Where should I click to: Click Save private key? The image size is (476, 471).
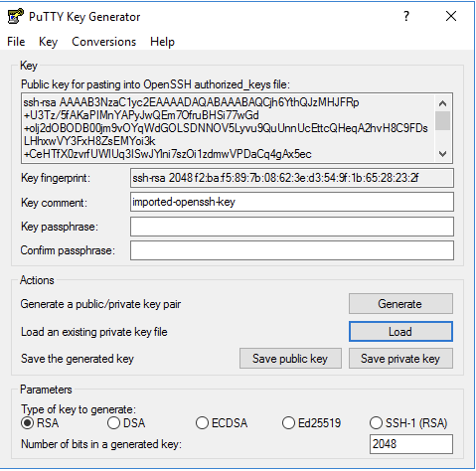(400, 359)
